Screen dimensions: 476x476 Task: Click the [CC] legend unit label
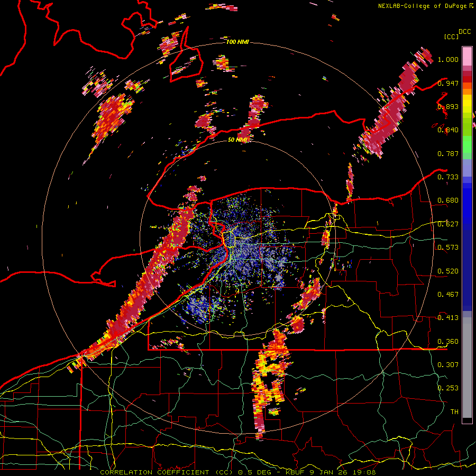coord(451,36)
